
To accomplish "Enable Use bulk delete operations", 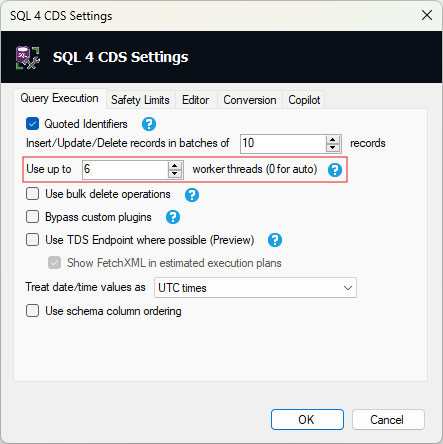I will pyautogui.click(x=32, y=194).
